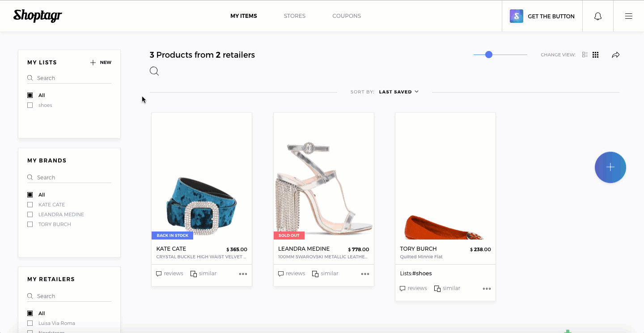Image resolution: width=644 pixels, height=333 pixels.
Task: Click the #shoes list tag
Action: click(x=422, y=274)
